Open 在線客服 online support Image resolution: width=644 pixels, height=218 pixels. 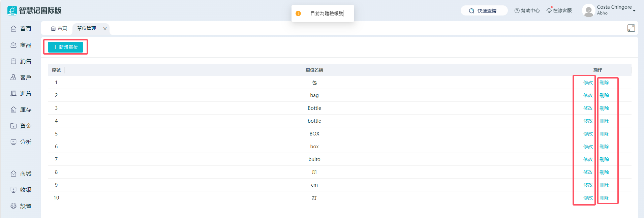(559, 11)
